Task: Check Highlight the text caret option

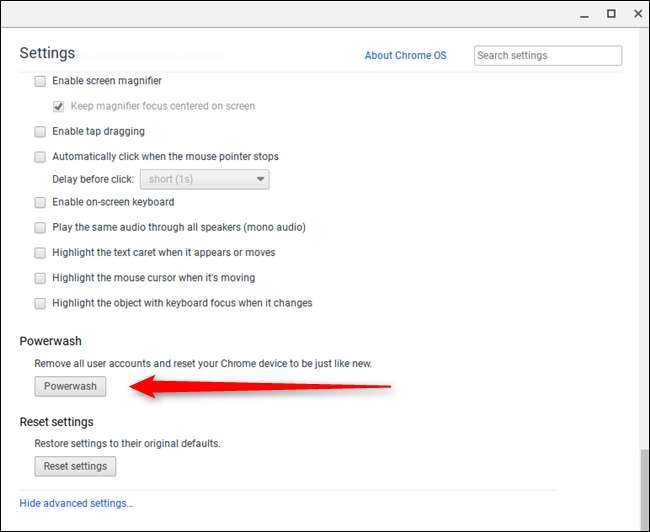Action: [40, 253]
